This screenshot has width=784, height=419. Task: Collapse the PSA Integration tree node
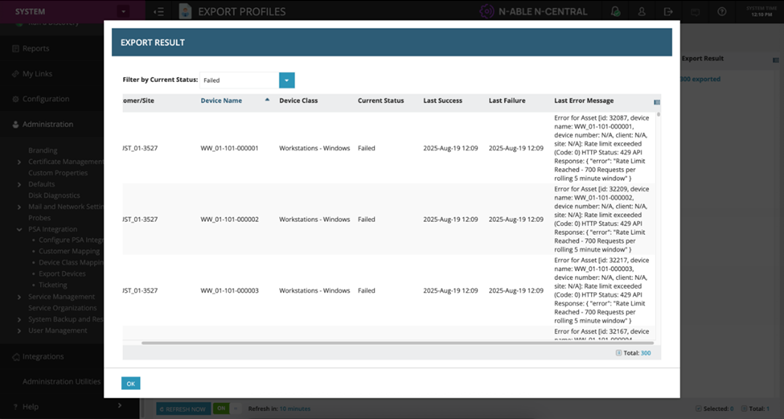point(19,229)
